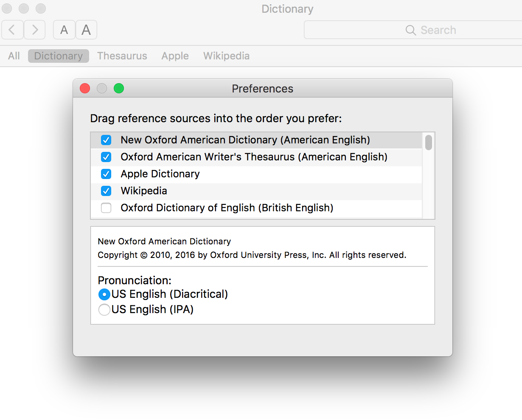
Task: Enable Oxford Dictionary of English checkbox
Action: click(106, 208)
